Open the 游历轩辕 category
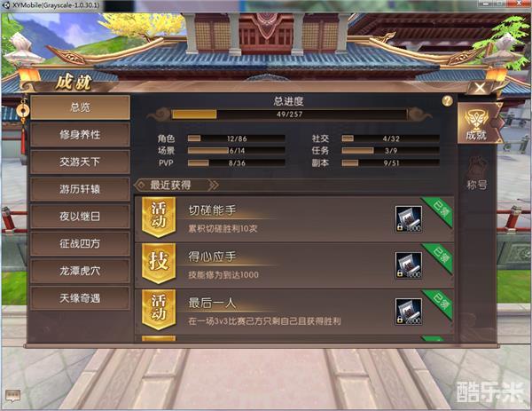This screenshot has width=532, height=411. click(x=80, y=189)
